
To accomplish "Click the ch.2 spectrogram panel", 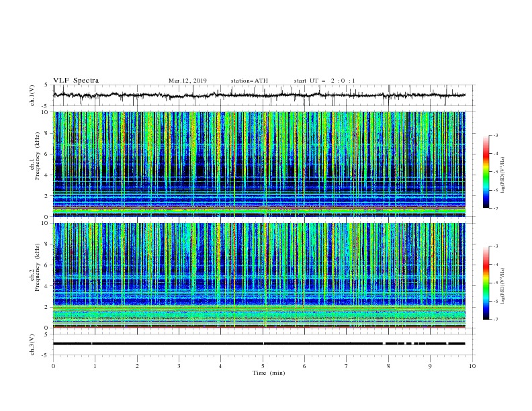I will click(x=259, y=275).
